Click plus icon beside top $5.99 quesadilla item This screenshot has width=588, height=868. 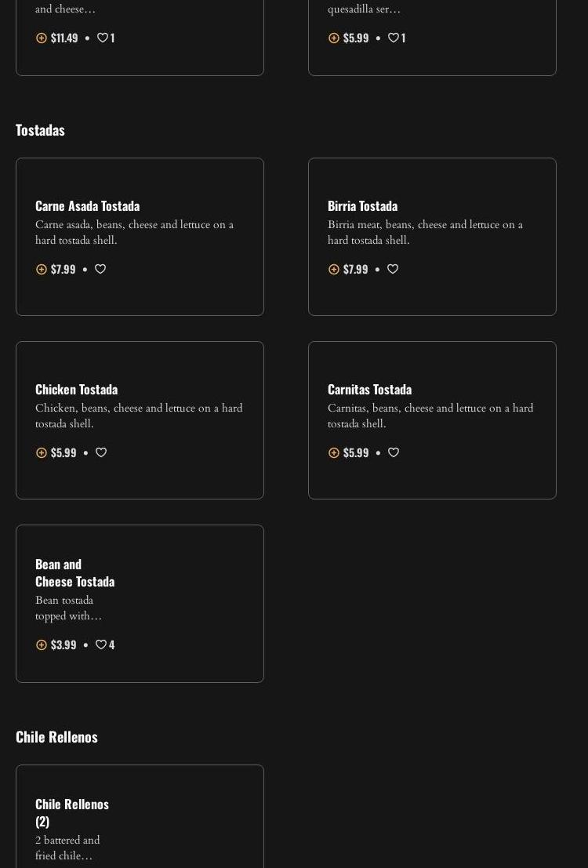coord(334,38)
